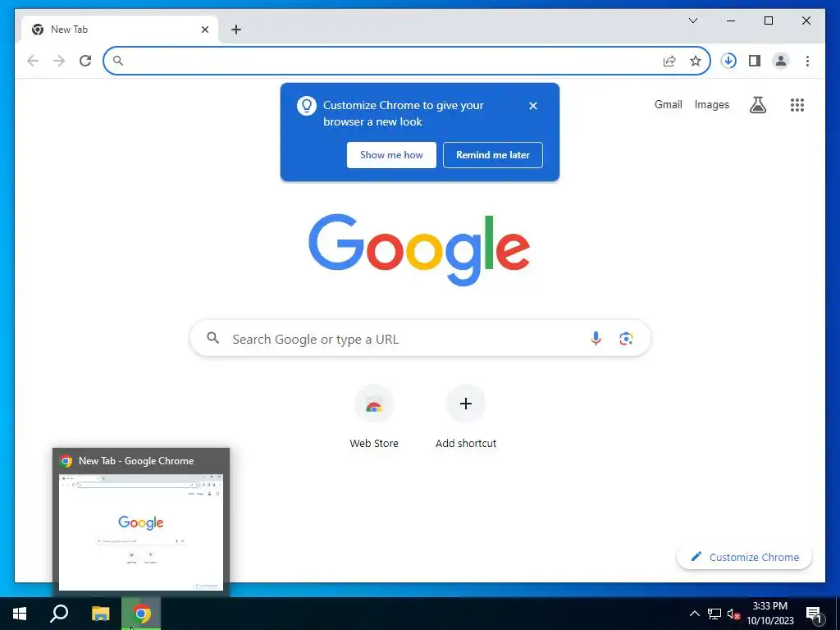Image resolution: width=840 pixels, height=630 pixels.
Task: Dismiss the Customize Chrome tip popup
Action: pyautogui.click(x=533, y=106)
